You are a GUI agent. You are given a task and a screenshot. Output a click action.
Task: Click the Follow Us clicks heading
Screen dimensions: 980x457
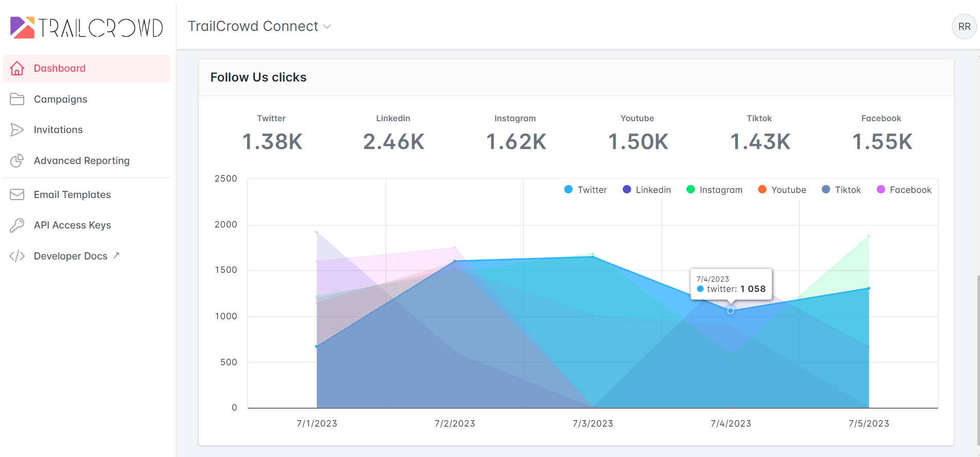(258, 77)
